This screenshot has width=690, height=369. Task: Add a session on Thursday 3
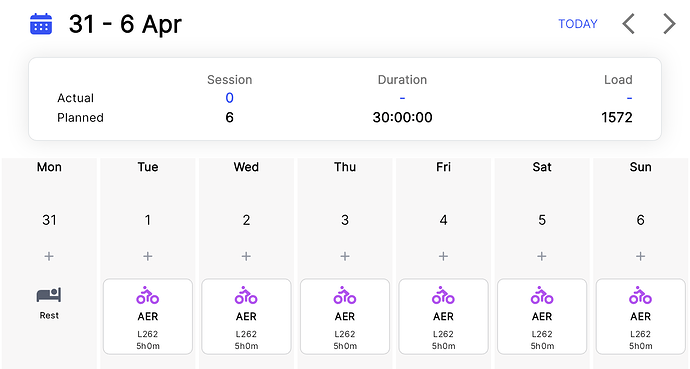[345, 256]
